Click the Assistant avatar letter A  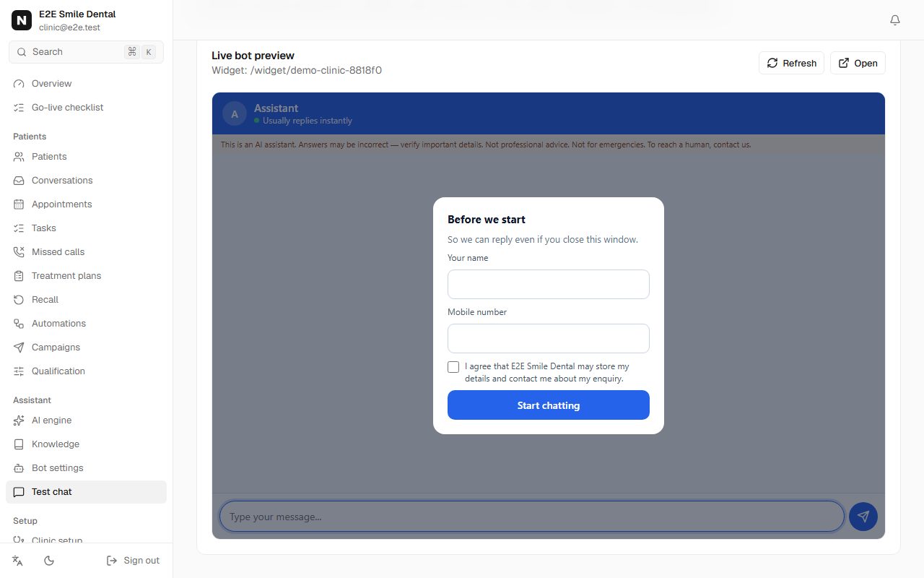click(x=235, y=113)
